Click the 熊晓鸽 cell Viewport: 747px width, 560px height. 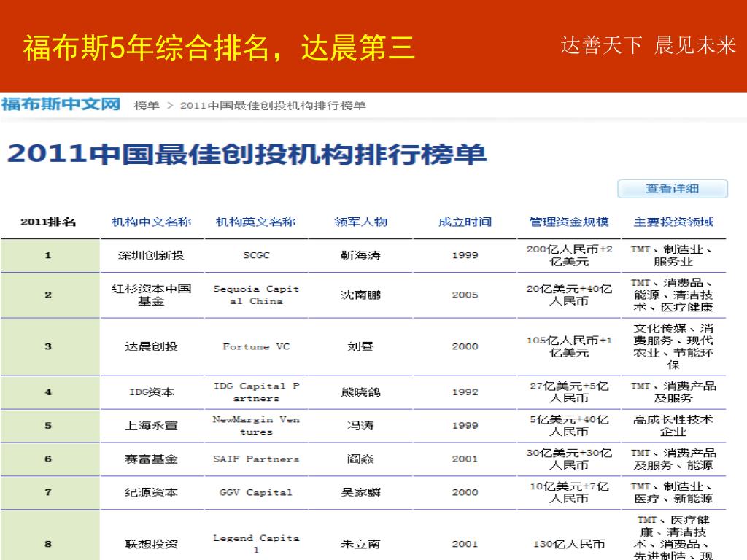tap(360, 392)
